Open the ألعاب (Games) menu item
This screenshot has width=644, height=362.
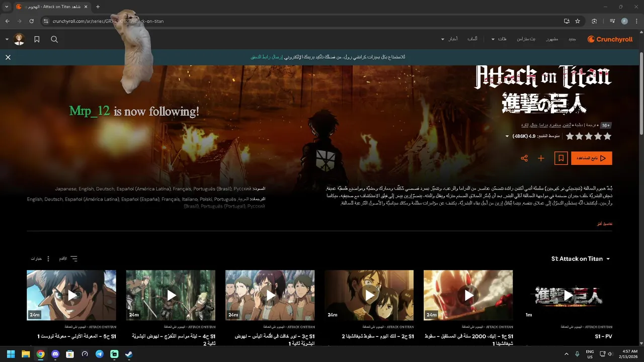coord(472,39)
